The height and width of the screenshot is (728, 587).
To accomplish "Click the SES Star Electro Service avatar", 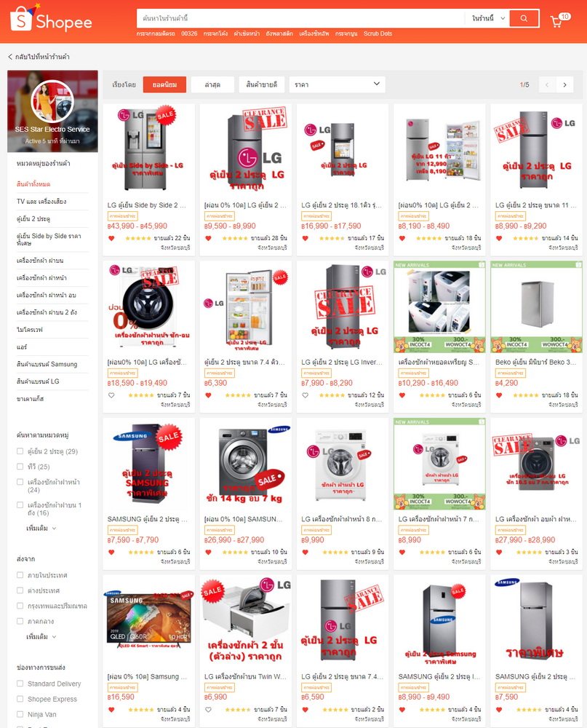I will pos(52,101).
